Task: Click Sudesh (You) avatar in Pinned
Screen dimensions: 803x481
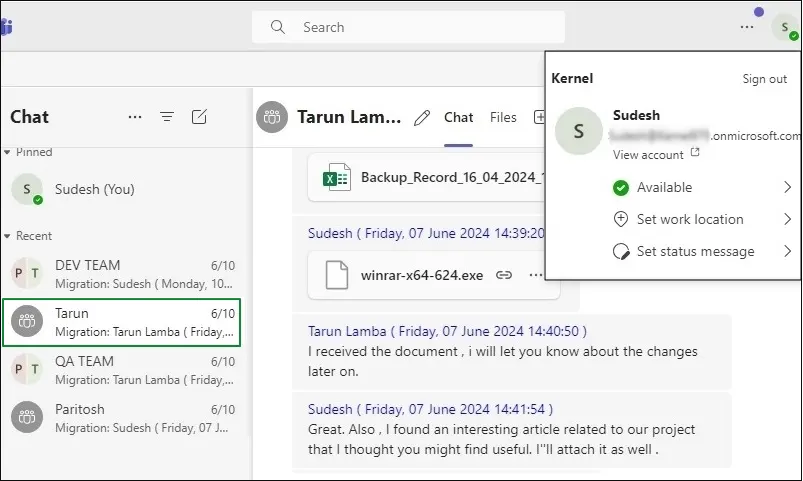Action: (27, 190)
